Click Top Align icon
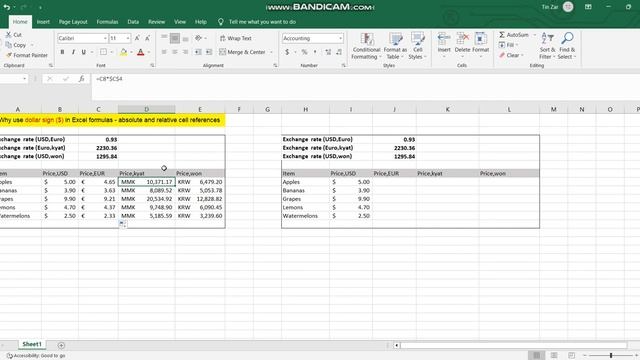Viewport: 640px width, 360px height. point(164,38)
